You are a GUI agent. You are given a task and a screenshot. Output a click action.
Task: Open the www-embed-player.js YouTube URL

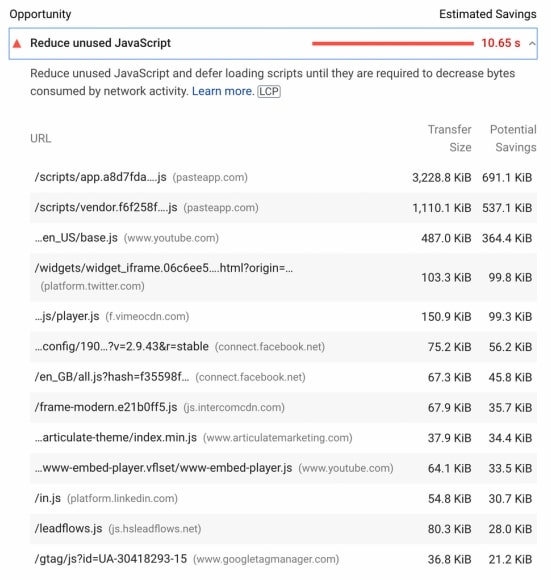(x=163, y=468)
